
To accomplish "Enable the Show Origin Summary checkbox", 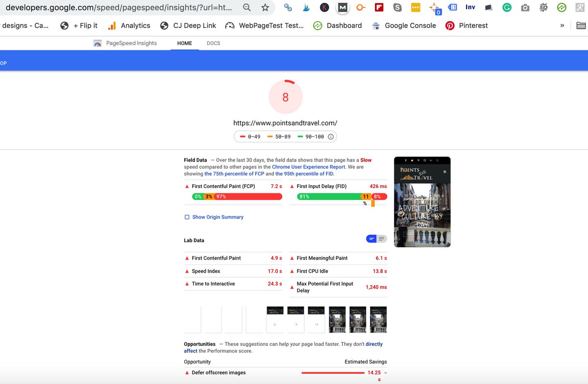I will [x=187, y=217].
